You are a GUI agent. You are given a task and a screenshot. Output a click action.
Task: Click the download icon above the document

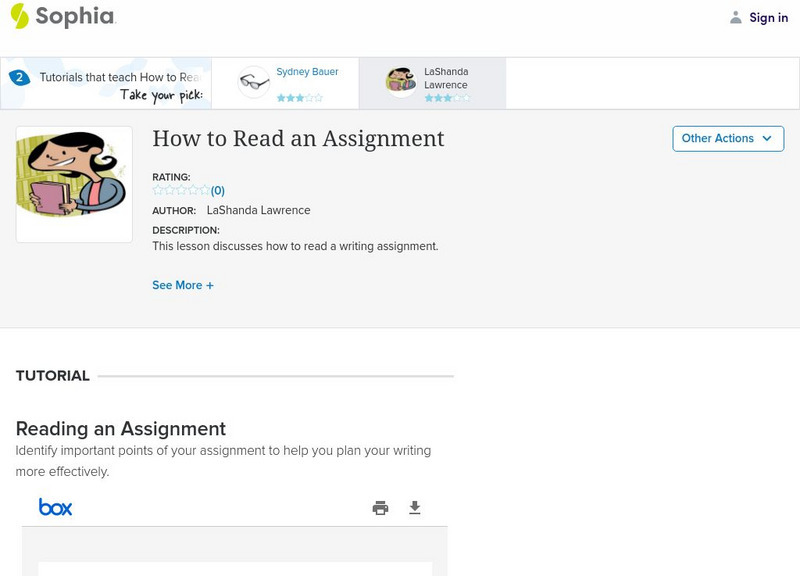(414, 507)
